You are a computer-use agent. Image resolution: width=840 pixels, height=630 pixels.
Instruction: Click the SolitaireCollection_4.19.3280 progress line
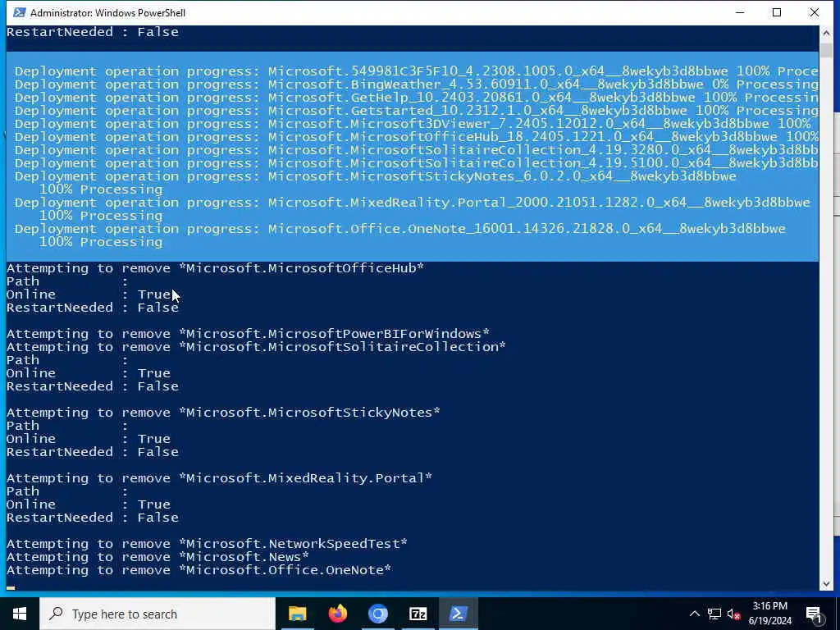[x=416, y=150]
